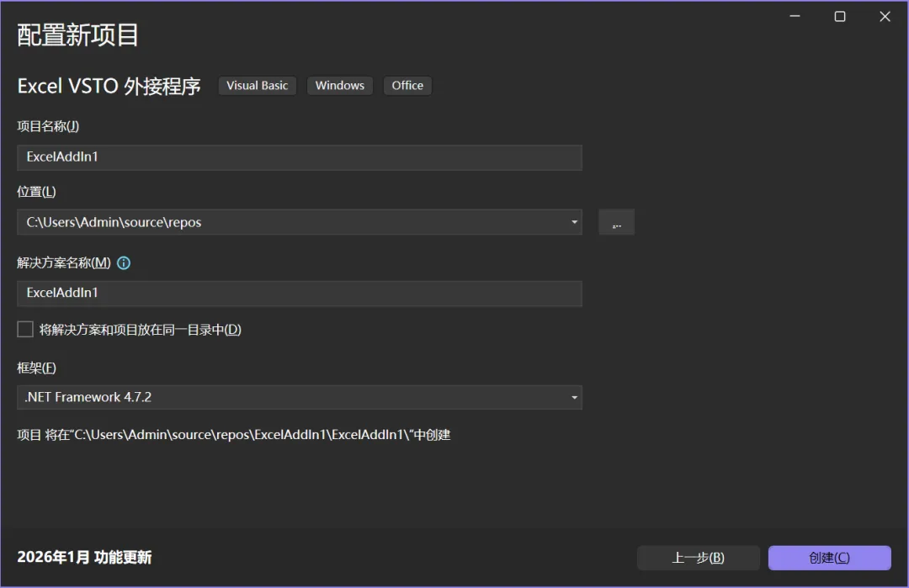Browse for location with the ellipsis button
The height and width of the screenshot is (588, 909).
pos(616,222)
